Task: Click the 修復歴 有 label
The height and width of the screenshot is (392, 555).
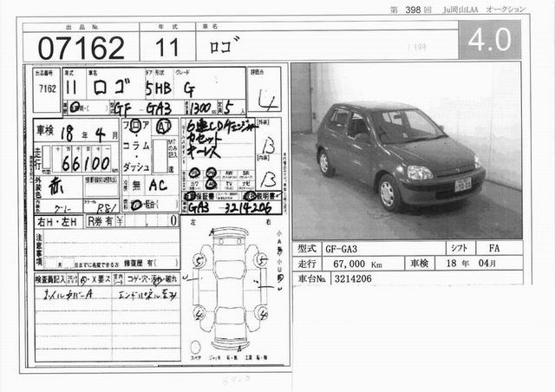Action: point(139,263)
